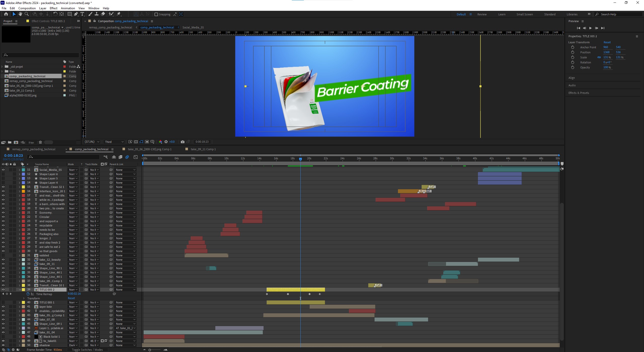Click the Play button in Preview panel
Image resolution: width=644 pixels, height=352 pixels.
pos(590,28)
